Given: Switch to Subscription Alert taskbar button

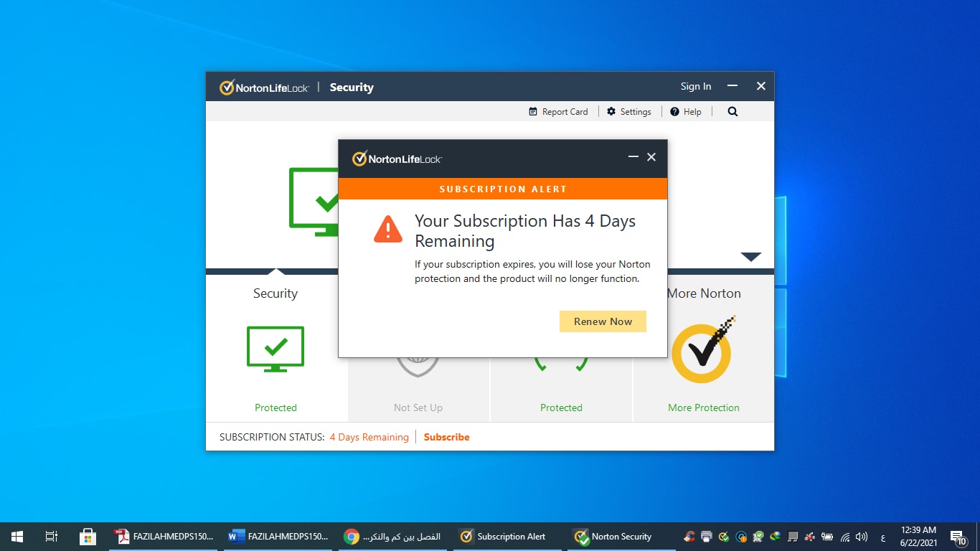Looking at the screenshot, I should point(508,537).
